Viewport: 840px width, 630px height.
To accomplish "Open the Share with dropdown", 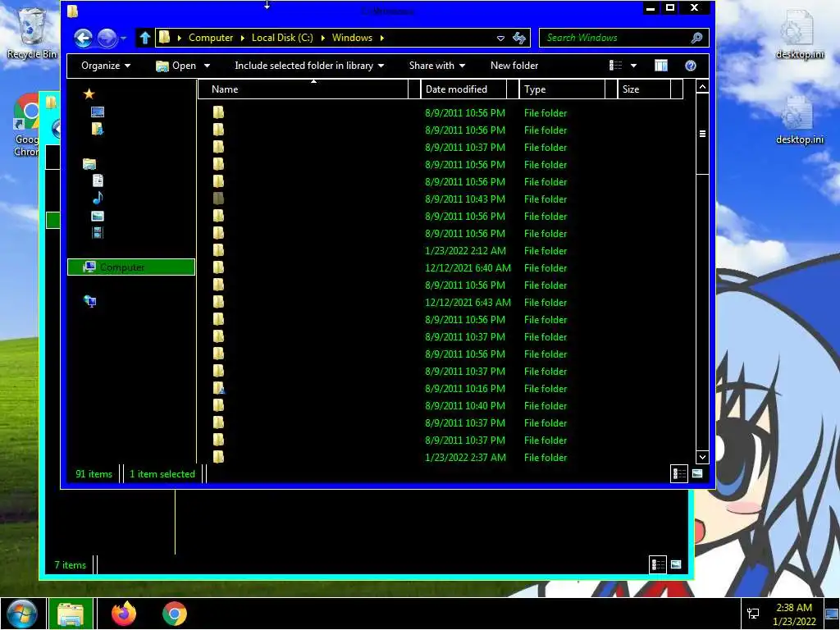I will [436, 66].
